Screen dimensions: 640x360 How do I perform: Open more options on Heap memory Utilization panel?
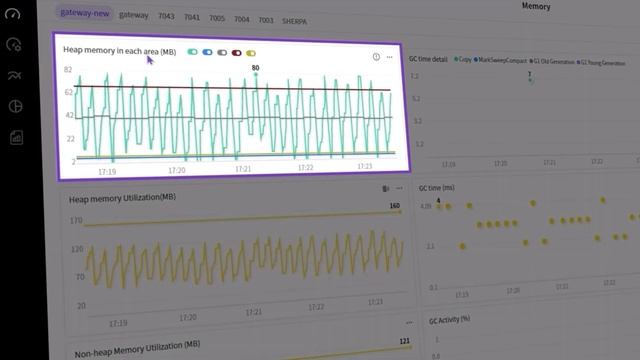[399, 188]
